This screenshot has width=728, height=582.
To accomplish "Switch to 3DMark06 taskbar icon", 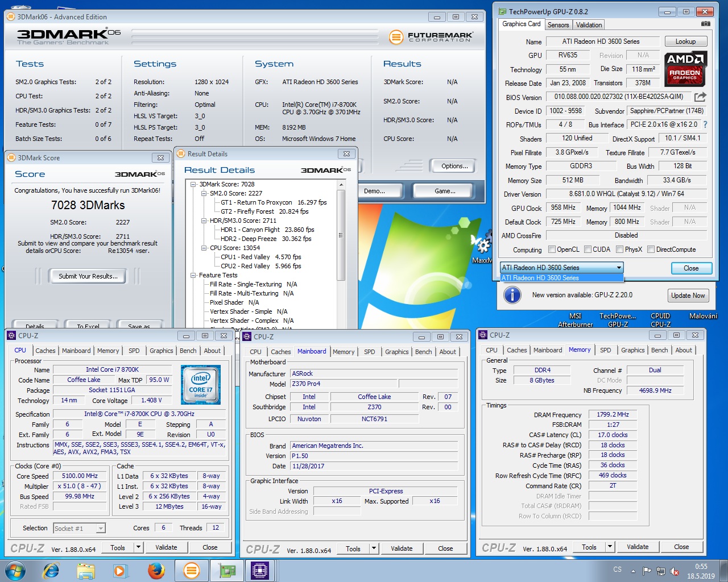I will pyautogui.click(x=192, y=570).
